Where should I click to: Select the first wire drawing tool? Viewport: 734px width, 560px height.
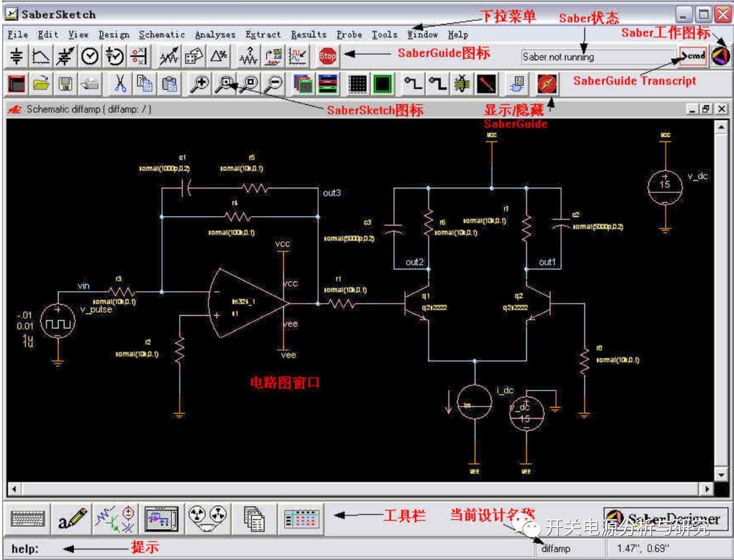(x=413, y=84)
